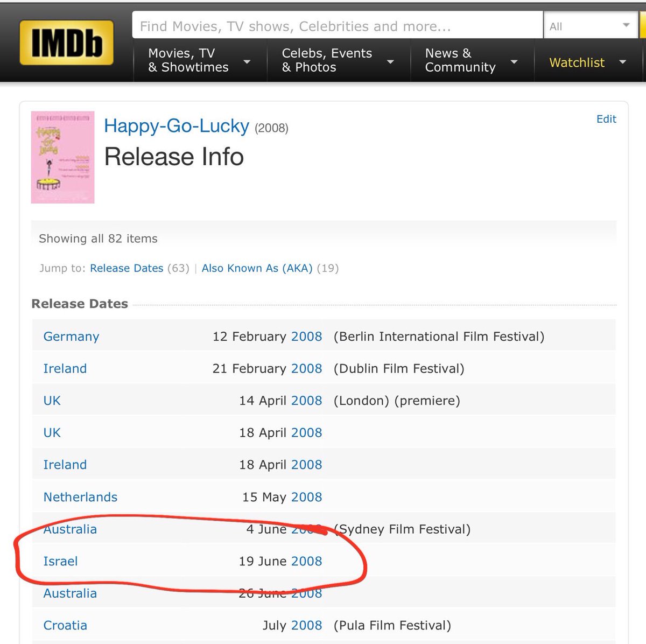This screenshot has width=646, height=644.
Task: Click 2008 in the 19 June row
Action: (x=306, y=561)
